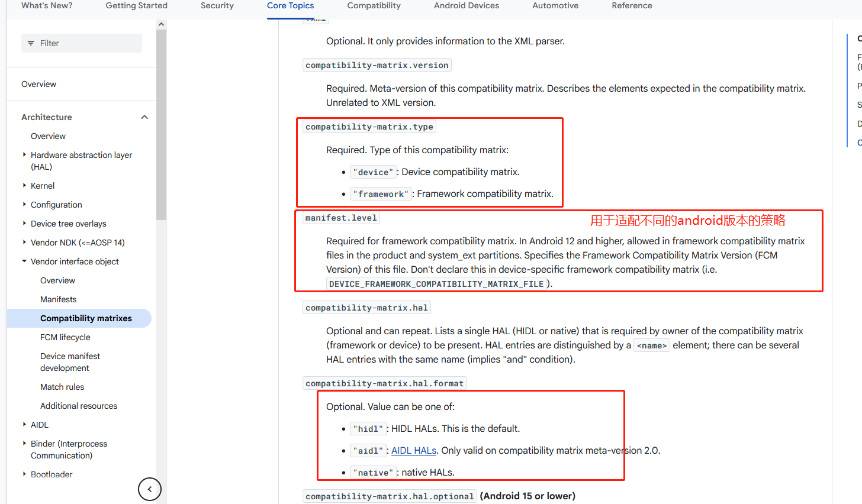Follow the AIDL HALs link

tap(414, 451)
